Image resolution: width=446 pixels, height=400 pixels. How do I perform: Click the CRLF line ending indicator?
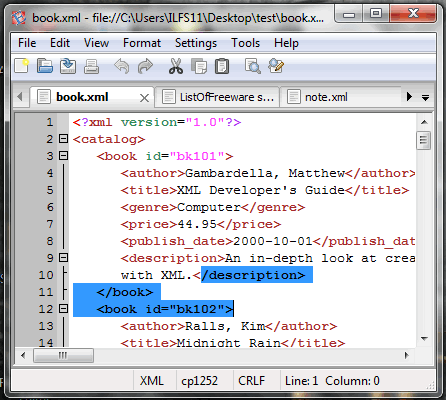pos(251,381)
